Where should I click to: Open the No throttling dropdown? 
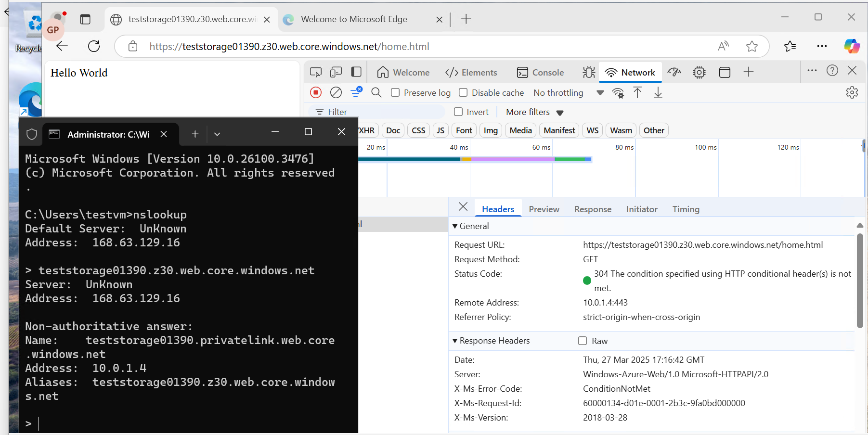coord(569,92)
